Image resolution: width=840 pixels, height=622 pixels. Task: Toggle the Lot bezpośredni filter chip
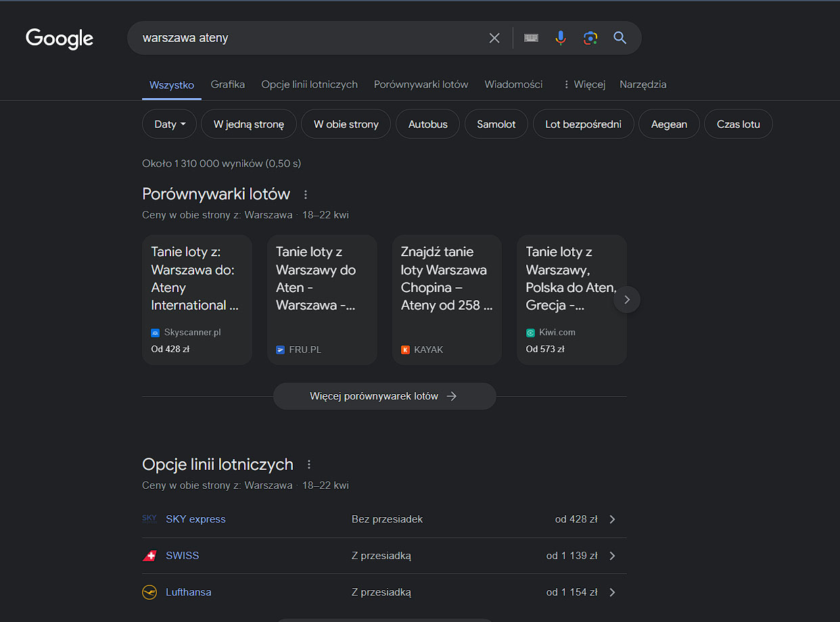[x=584, y=124]
